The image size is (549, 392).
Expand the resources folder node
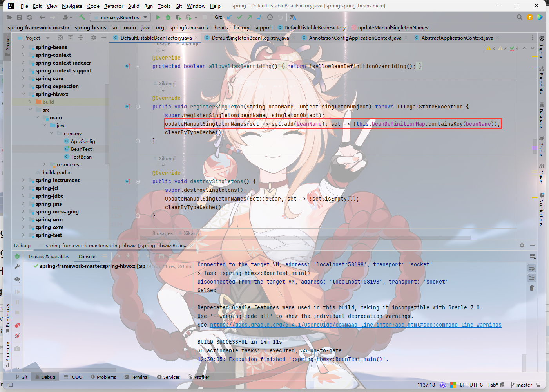[44, 164]
